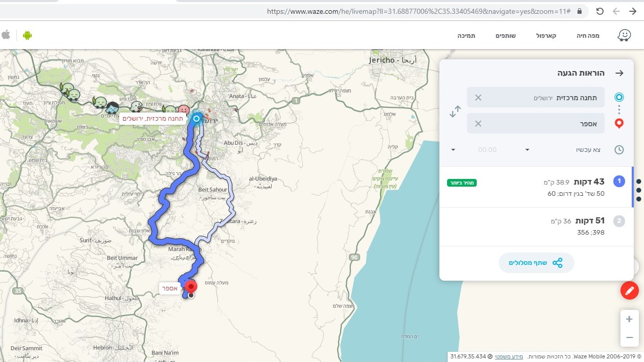Click the שתף מסלולים share button
The image size is (644, 362).
[537, 263]
